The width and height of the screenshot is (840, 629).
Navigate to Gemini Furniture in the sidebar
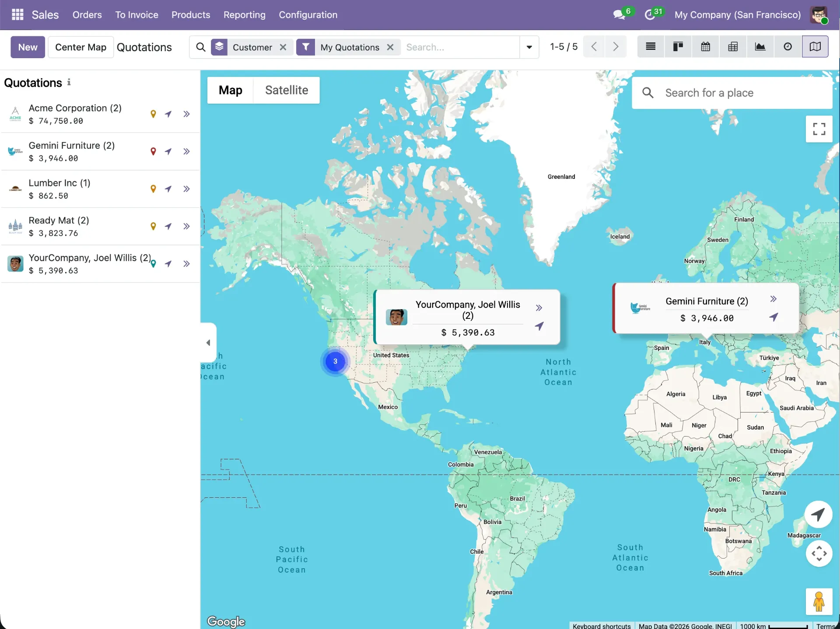(x=168, y=152)
